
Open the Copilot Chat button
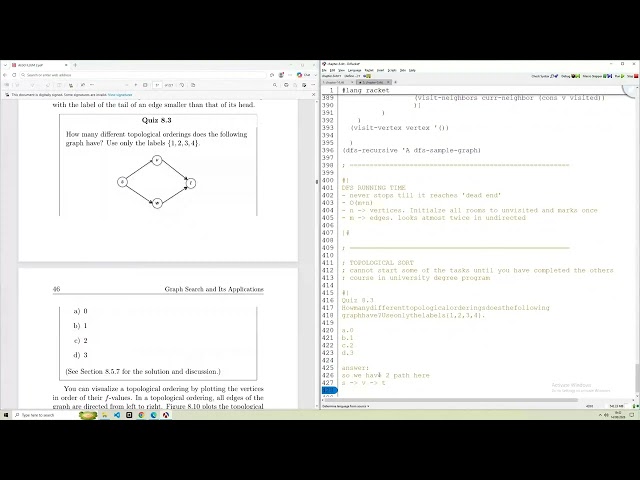[x=304, y=75]
